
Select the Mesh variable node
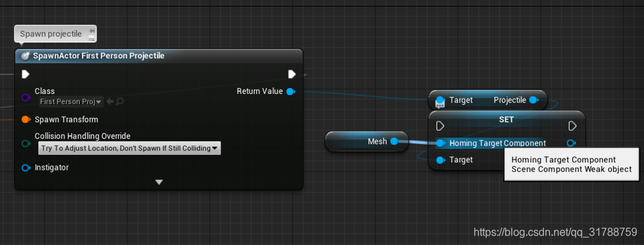[x=366, y=142]
